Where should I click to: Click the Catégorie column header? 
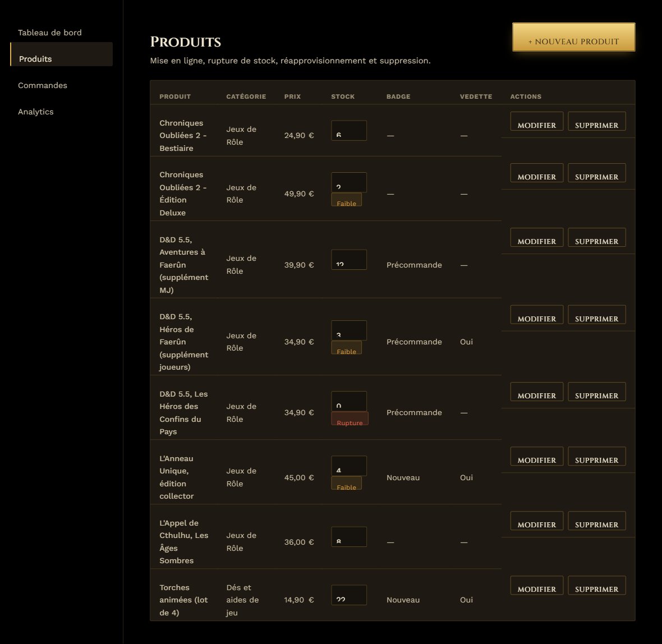click(x=246, y=96)
